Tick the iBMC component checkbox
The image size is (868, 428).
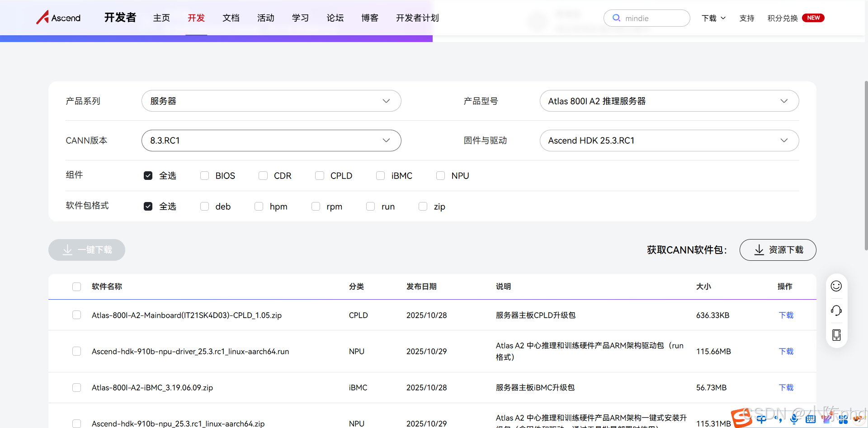[x=381, y=175]
